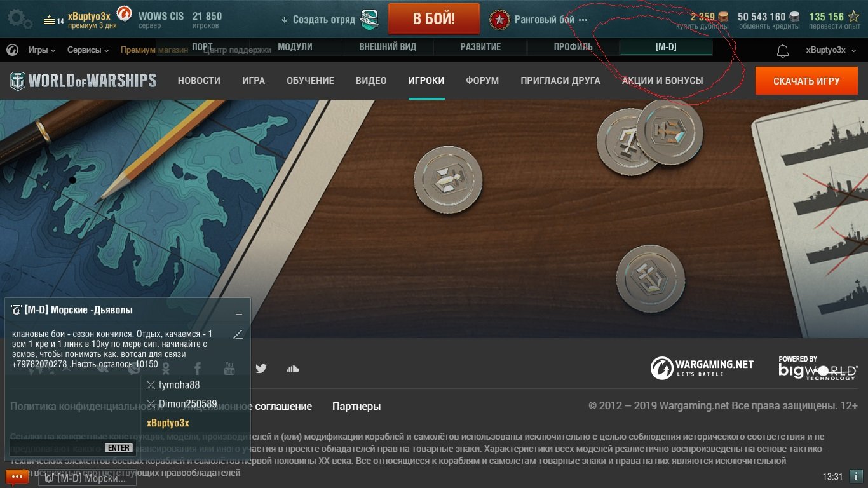Click the notifications bell icon
868x488 pixels.
[x=783, y=51]
